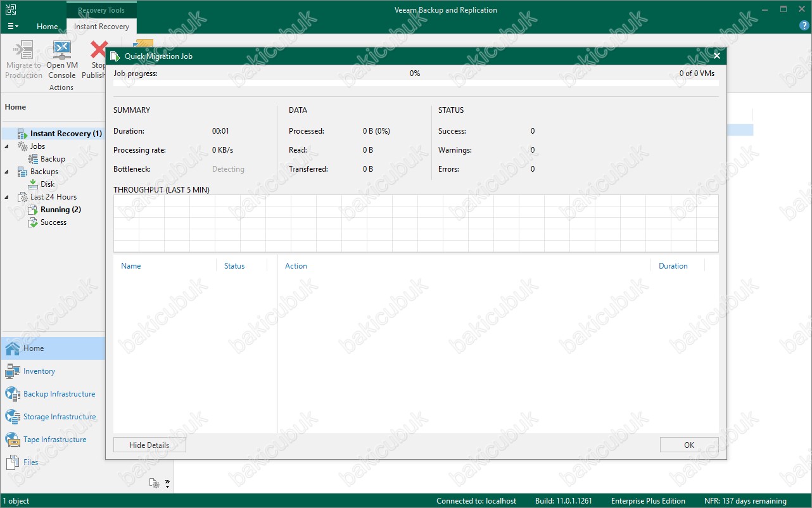Click the Running sessions icon
The width and height of the screenshot is (812, 508).
(x=32, y=210)
